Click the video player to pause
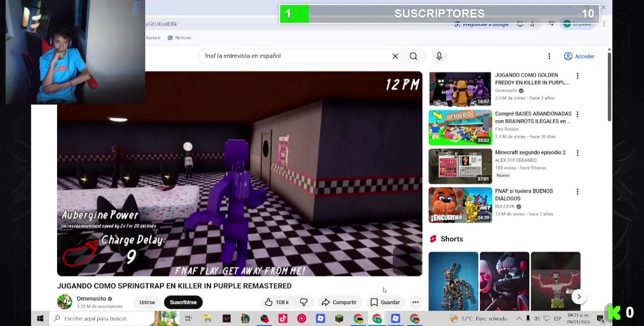 point(240,174)
